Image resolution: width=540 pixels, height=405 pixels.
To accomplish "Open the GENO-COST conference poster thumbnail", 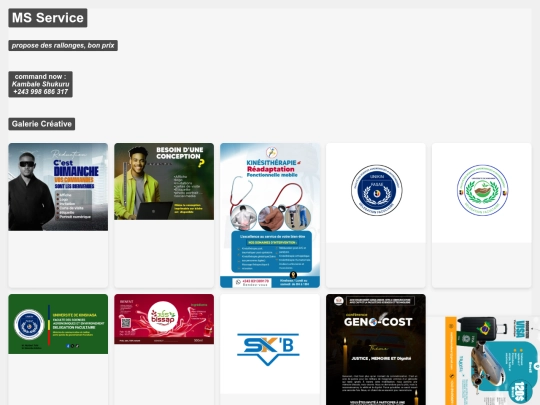I will click(376, 350).
